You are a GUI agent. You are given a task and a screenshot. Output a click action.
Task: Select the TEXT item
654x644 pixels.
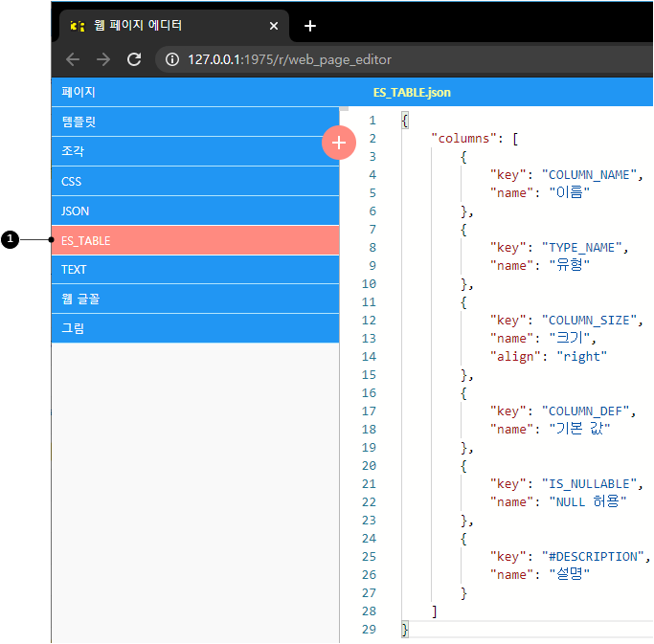[195, 270]
